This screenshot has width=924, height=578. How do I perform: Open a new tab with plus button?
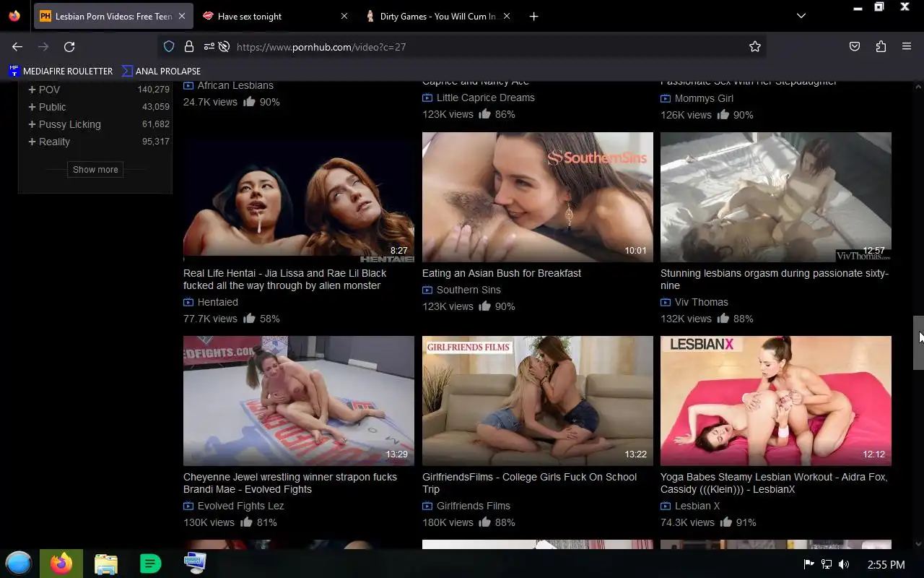(x=533, y=16)
